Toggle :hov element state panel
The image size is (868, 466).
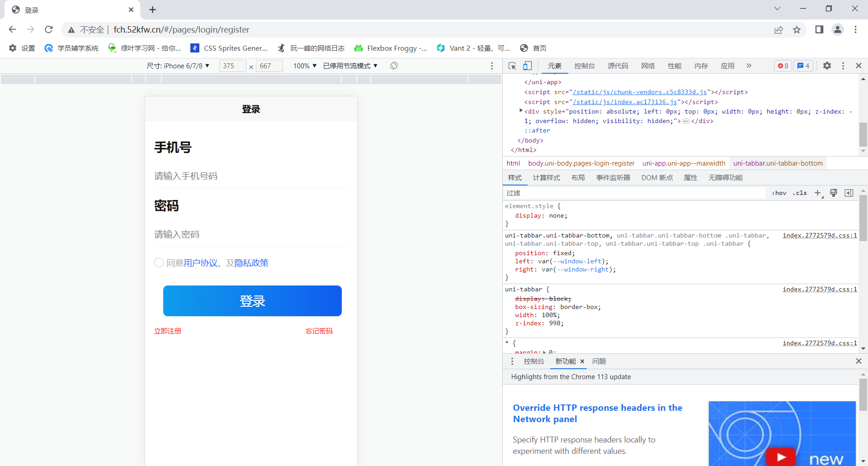tap(779, 193)
